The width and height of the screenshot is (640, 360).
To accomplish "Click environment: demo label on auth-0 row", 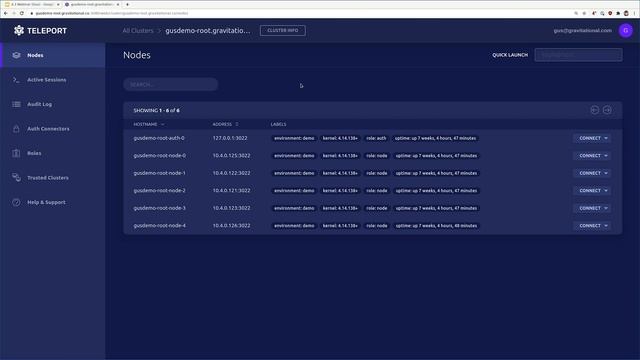I will tap(294, 138).
